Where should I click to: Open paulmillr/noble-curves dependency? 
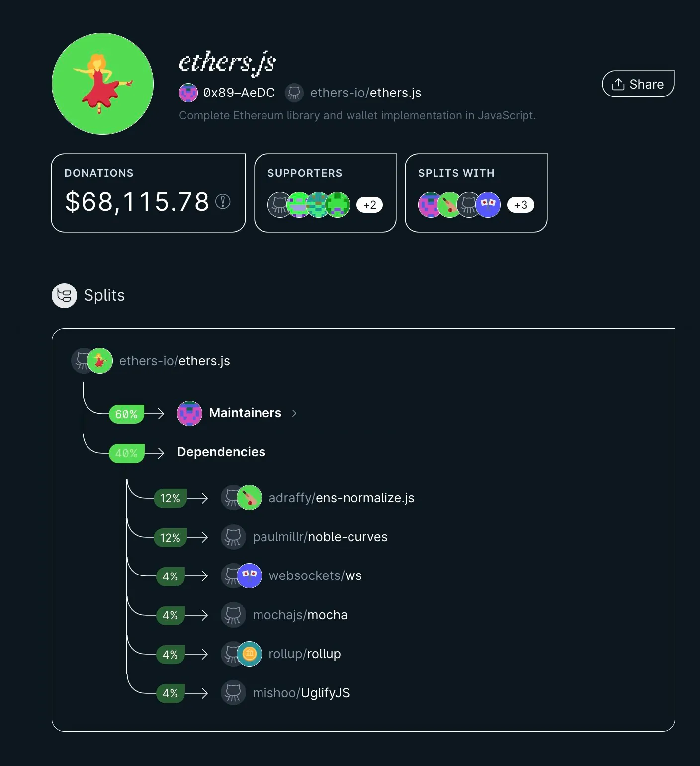pyautogui.click(x=320, y=537)
